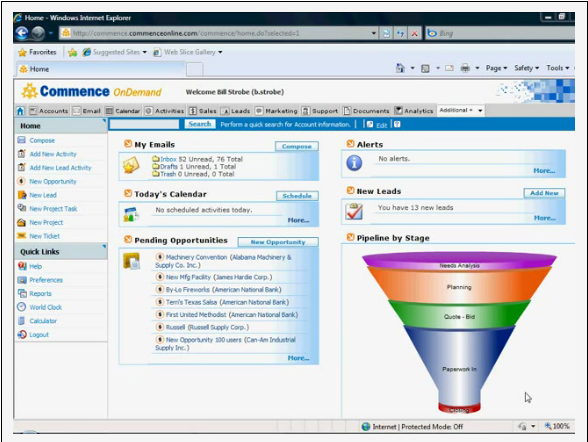Click More in the Alerts panel
This screenshot has width=588, height=442.
pos(544,171)
